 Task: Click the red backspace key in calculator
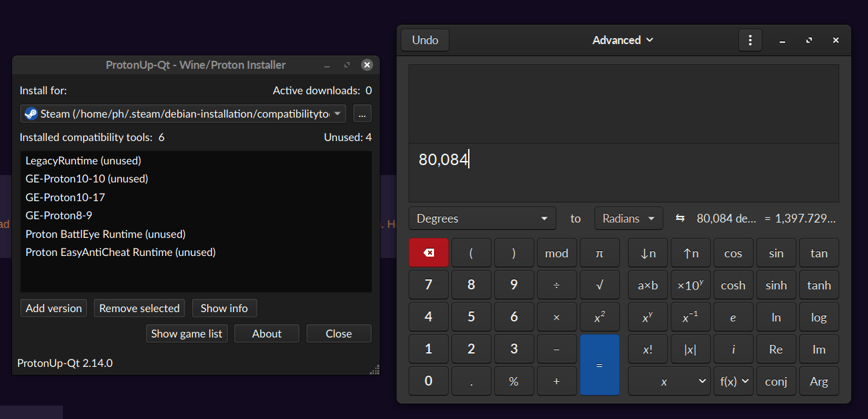(429, 253)
